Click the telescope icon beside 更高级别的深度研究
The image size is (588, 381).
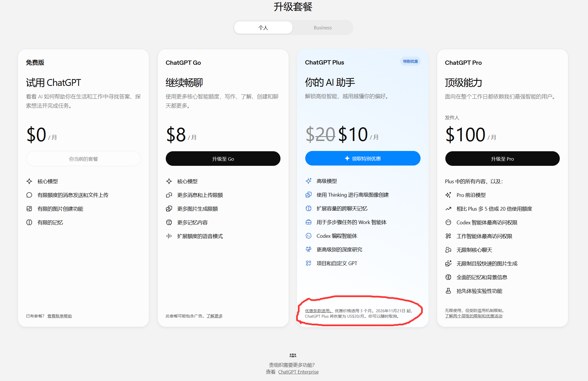coord(308,249)
